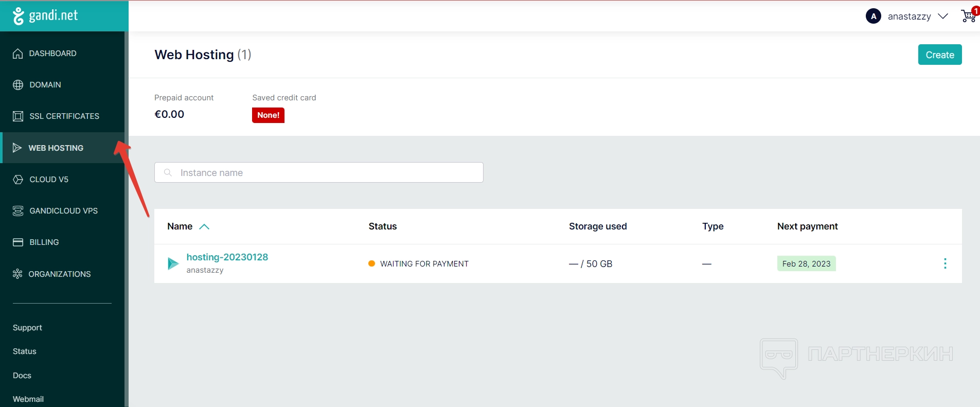This screenshot has width=980, height=407.
Task: Click the GandiCloud VPS server icon
Action: tap(18, 211)
